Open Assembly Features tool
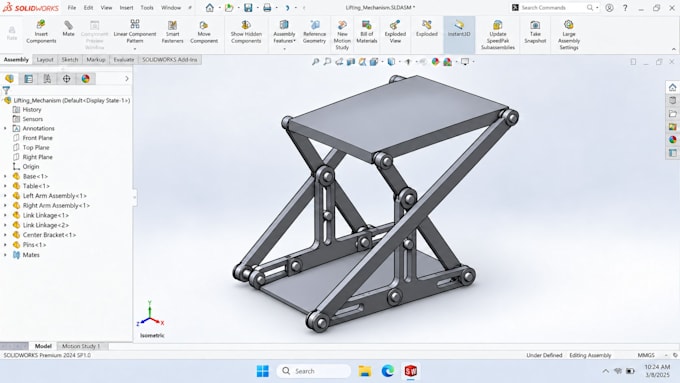The height and width of the screenshot is (383, 680). 284,32
